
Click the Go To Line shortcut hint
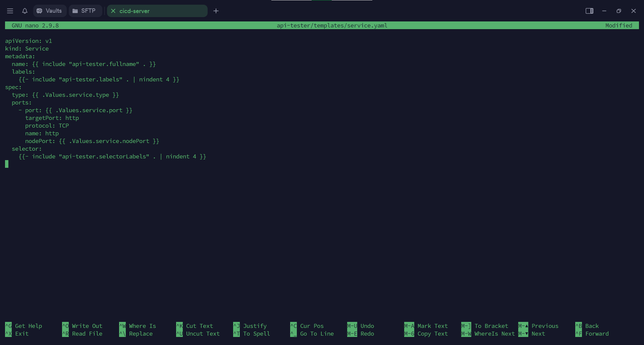pos(312,334)
